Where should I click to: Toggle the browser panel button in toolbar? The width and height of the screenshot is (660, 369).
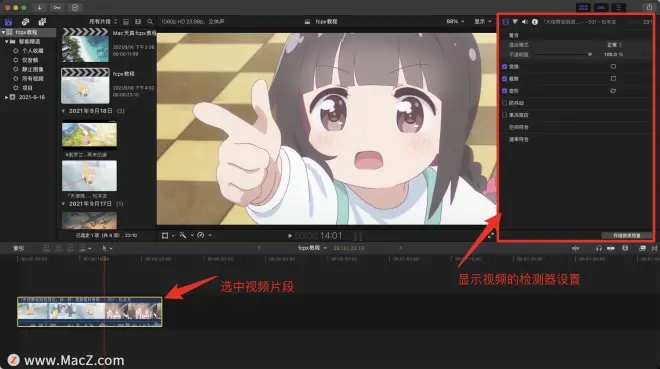pyautogui.click(x=583, y=8)
